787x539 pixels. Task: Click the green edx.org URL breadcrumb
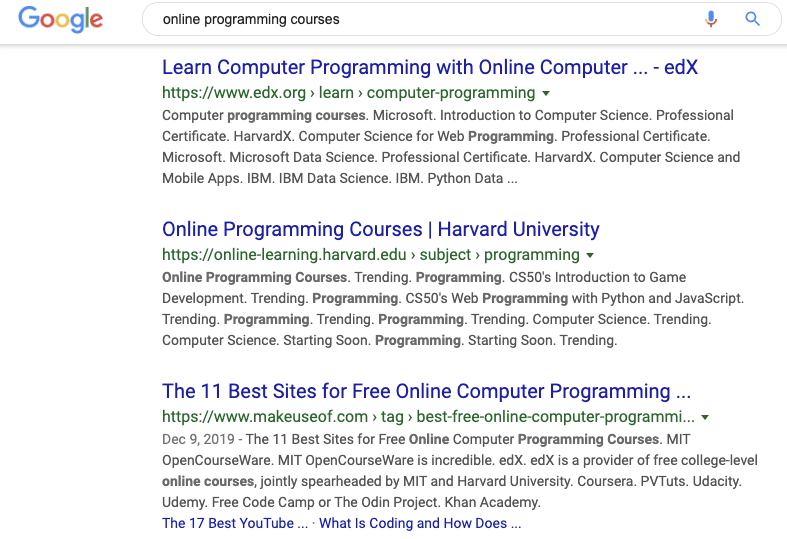point(348,93)
